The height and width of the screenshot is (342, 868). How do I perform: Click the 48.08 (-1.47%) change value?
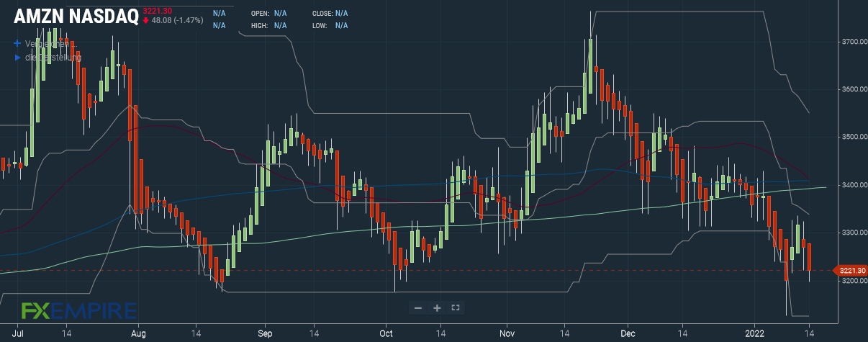(x=177, y=21)
